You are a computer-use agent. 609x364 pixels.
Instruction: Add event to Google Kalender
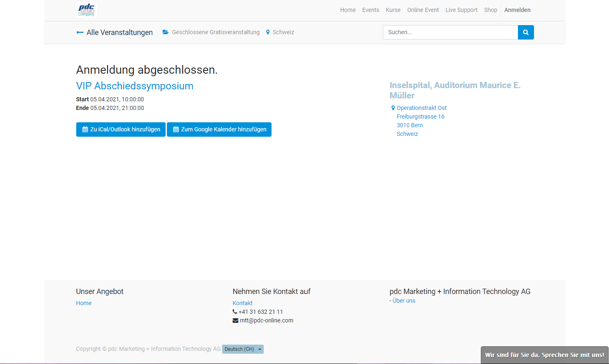pyautogui.click(x=219, y=129)
